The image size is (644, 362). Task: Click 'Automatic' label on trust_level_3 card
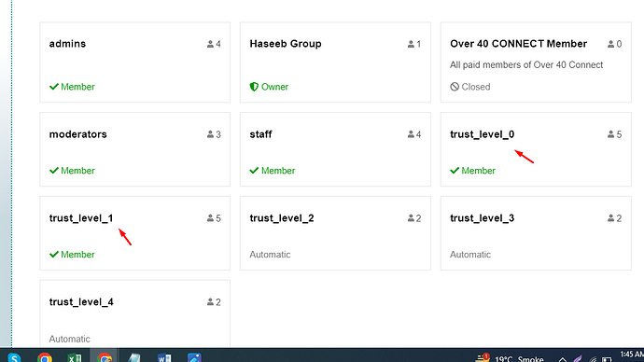[470, 255]
